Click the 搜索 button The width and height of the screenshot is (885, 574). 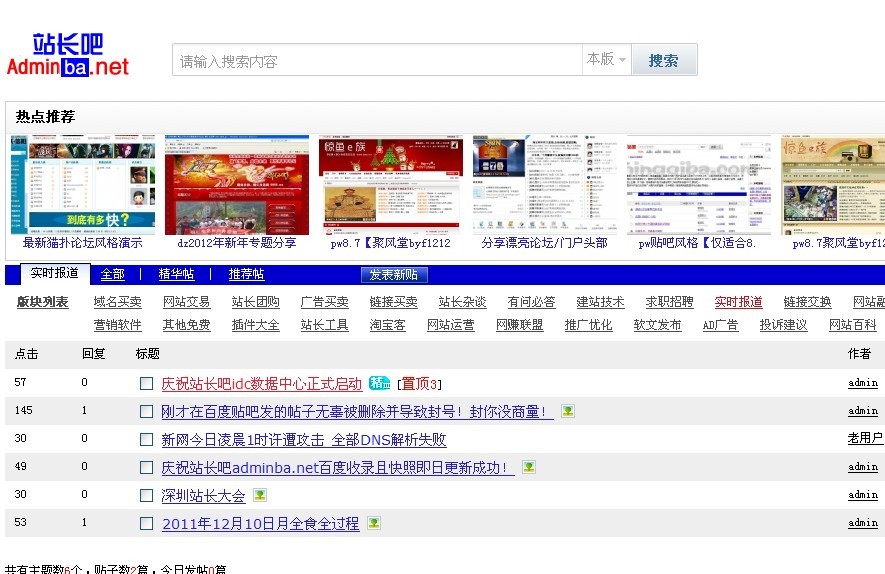664,60
